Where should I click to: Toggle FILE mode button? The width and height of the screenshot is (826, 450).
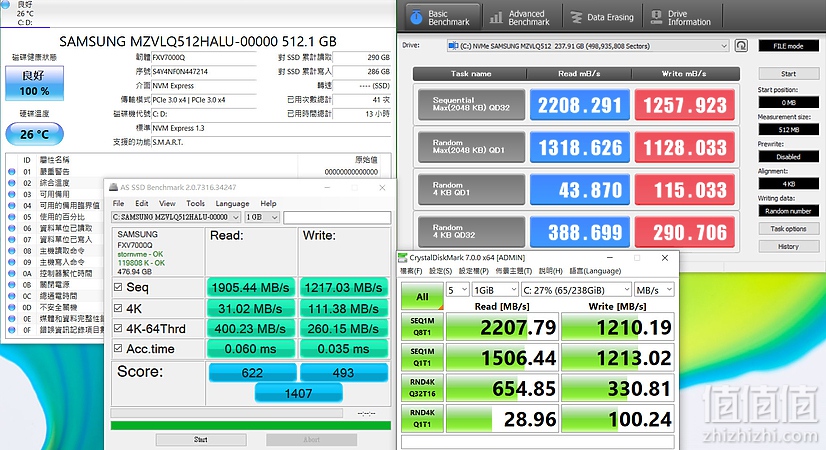(788, 46)
